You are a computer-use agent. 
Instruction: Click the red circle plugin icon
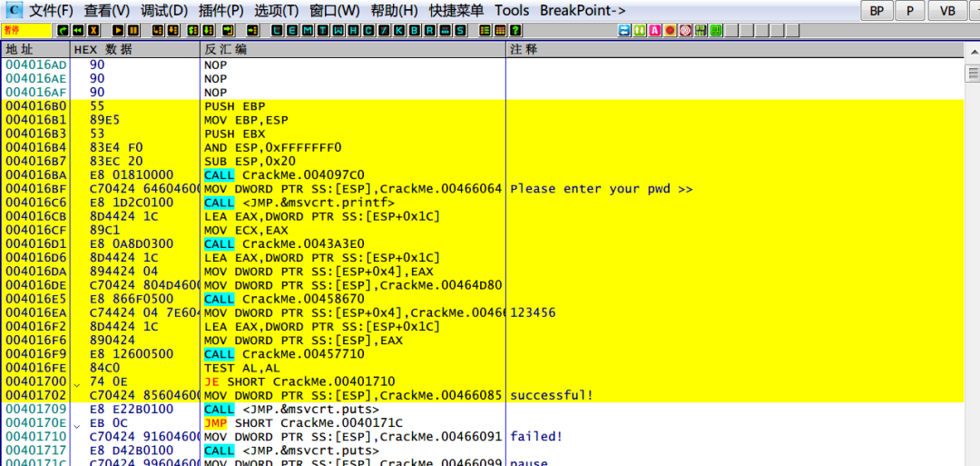pyautogui.click(x=670, y=30)
